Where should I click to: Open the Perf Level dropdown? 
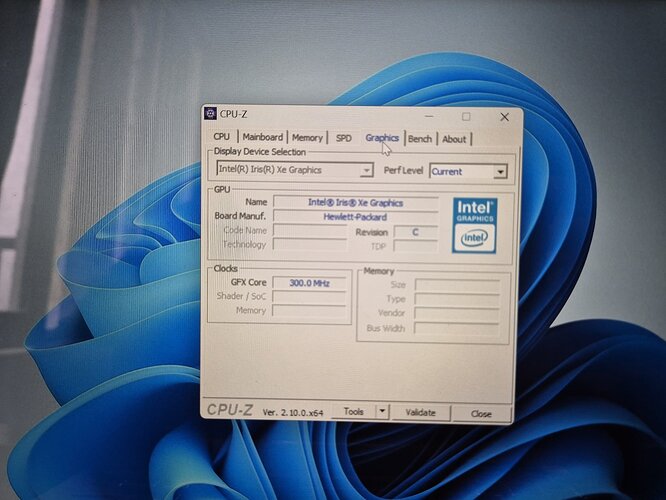pos(500,172)
